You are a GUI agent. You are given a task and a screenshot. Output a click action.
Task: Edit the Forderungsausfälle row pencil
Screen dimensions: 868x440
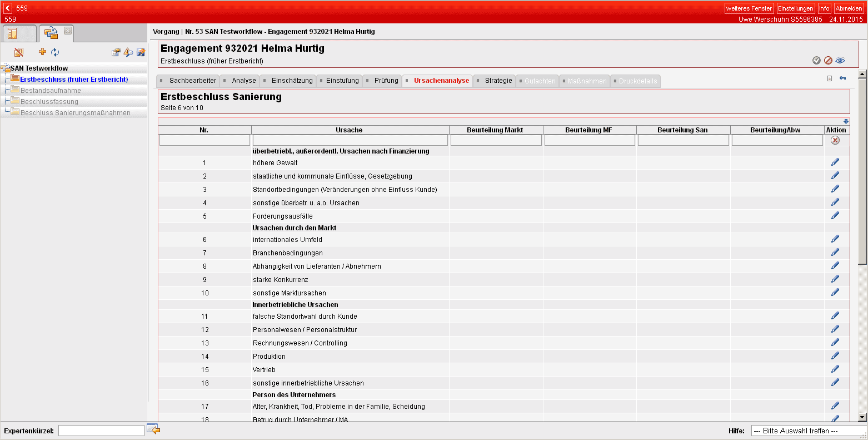835,215
